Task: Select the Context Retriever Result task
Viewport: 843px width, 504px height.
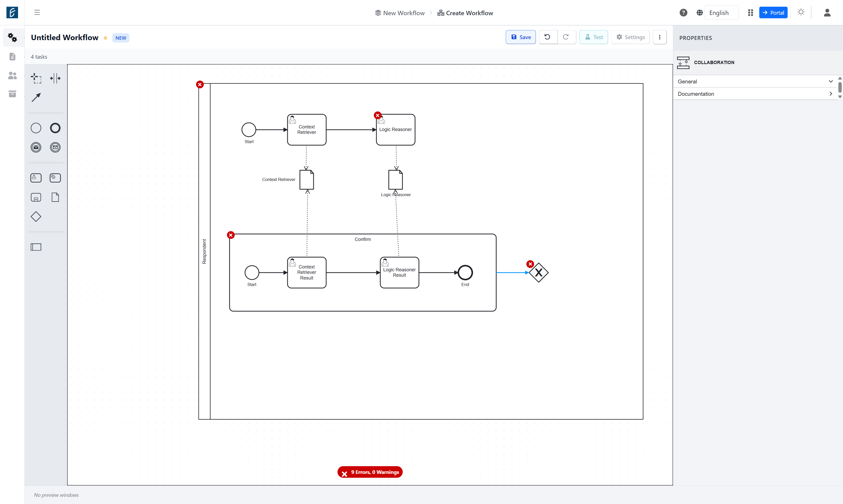Action: [307, 272]
